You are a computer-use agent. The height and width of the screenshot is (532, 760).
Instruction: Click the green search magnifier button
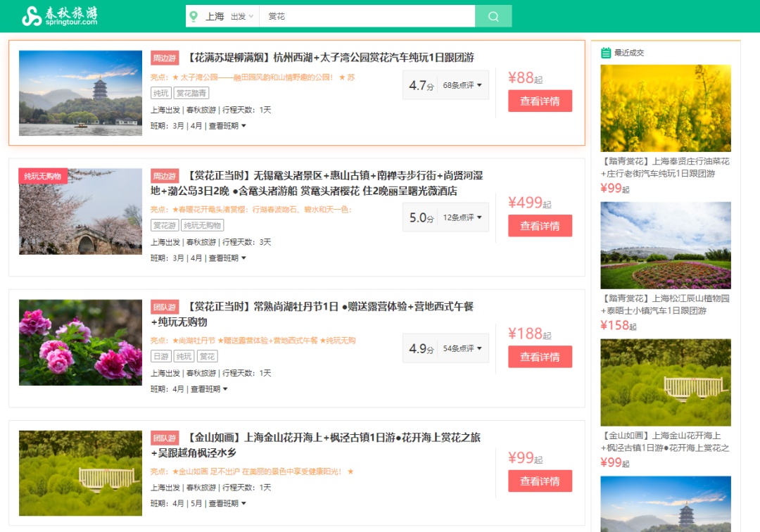493,16
